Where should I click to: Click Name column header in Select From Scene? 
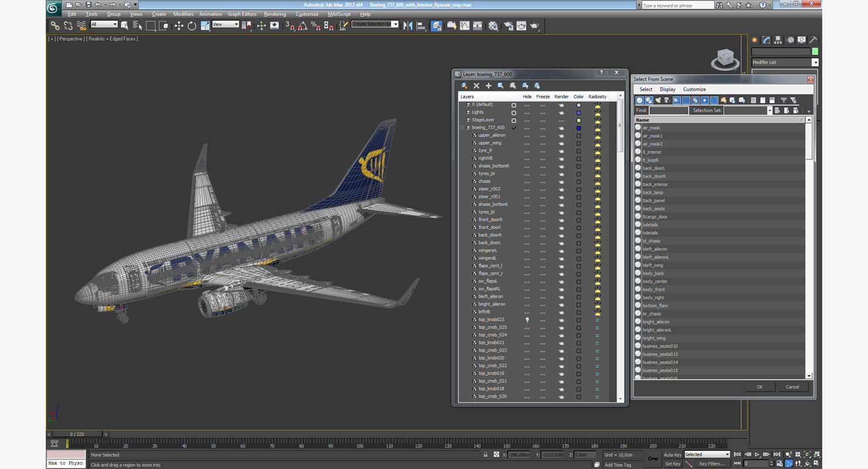[720, 120]
